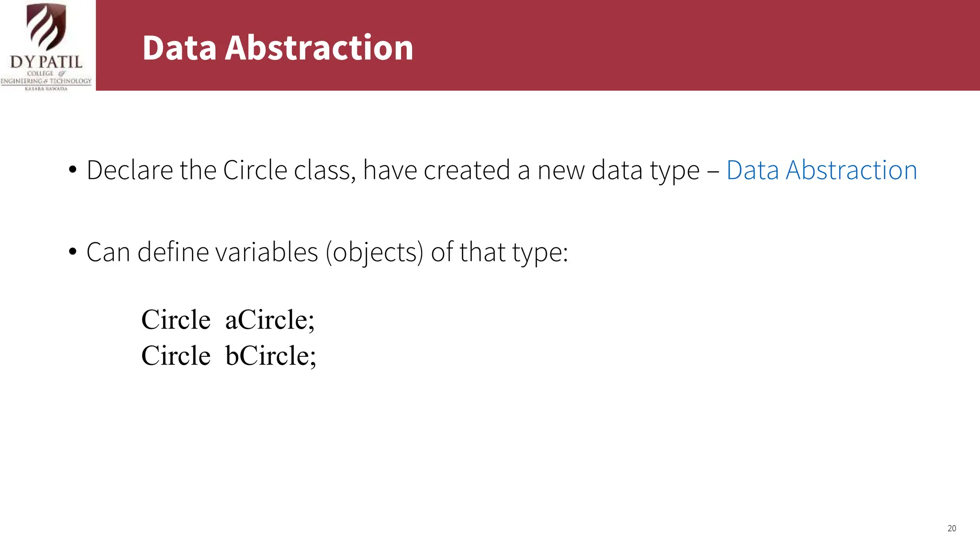Click 'of that type:' at the bullet end
Screen dimensions: 980x551
point(500,253)
